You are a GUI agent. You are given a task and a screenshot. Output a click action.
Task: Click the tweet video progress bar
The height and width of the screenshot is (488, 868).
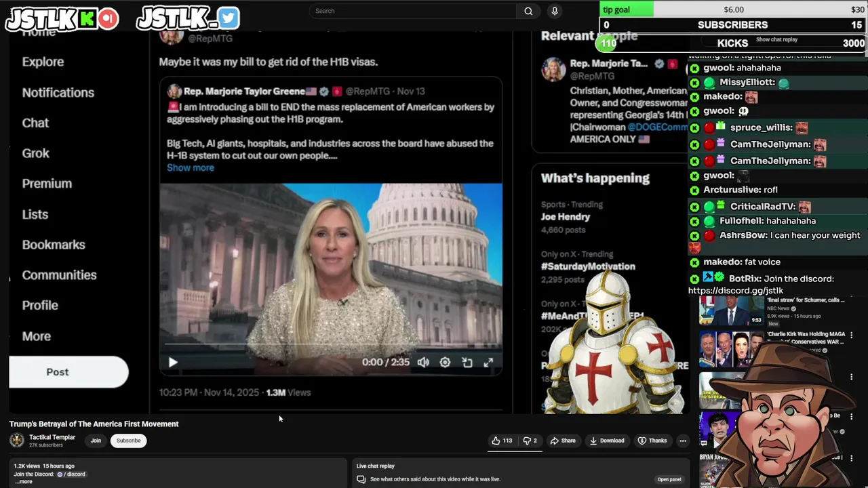(x=331, y=344)
